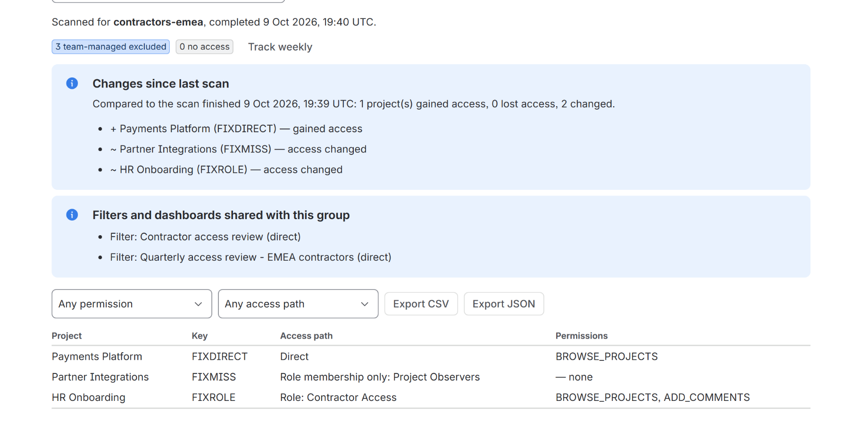Viewport: 868px width, 425px height.
Task: Click the FIXMISS key cell
Action: (x=214, y=377)
